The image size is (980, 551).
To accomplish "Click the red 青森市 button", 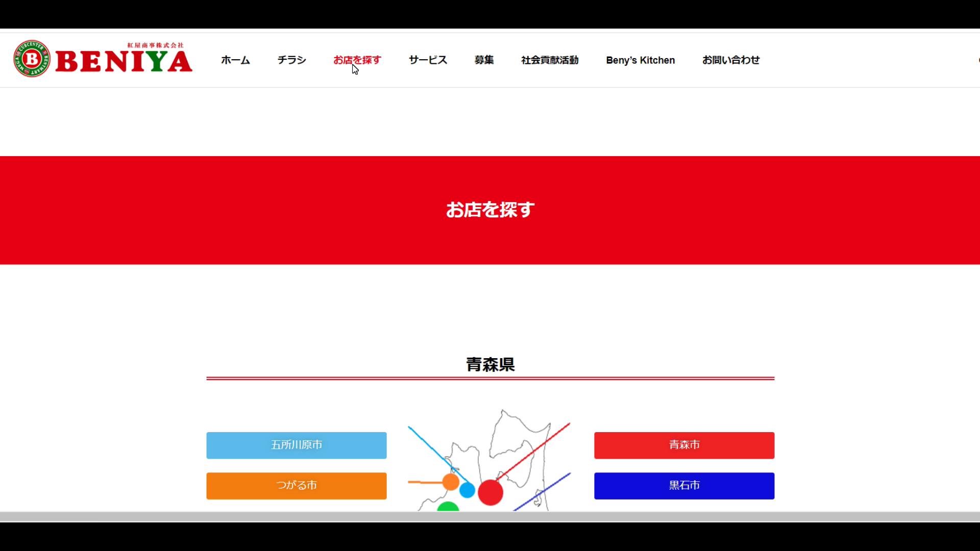I will pos(684,445).
